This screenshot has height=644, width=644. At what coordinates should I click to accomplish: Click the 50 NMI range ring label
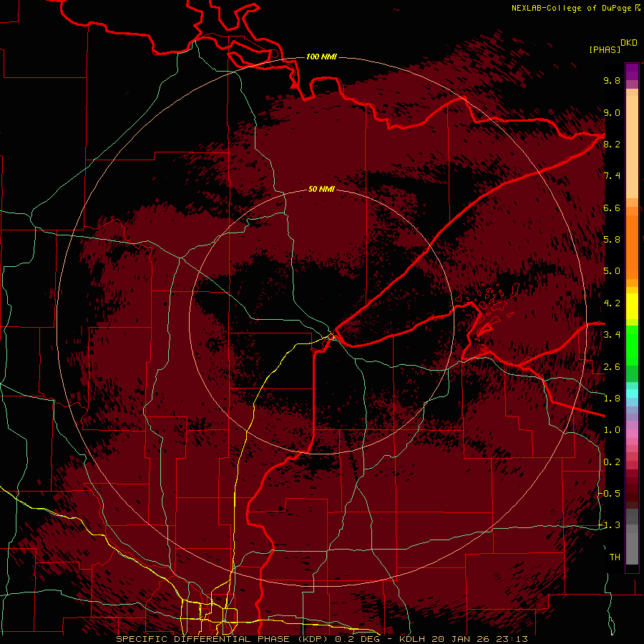[x=321, y=190]
